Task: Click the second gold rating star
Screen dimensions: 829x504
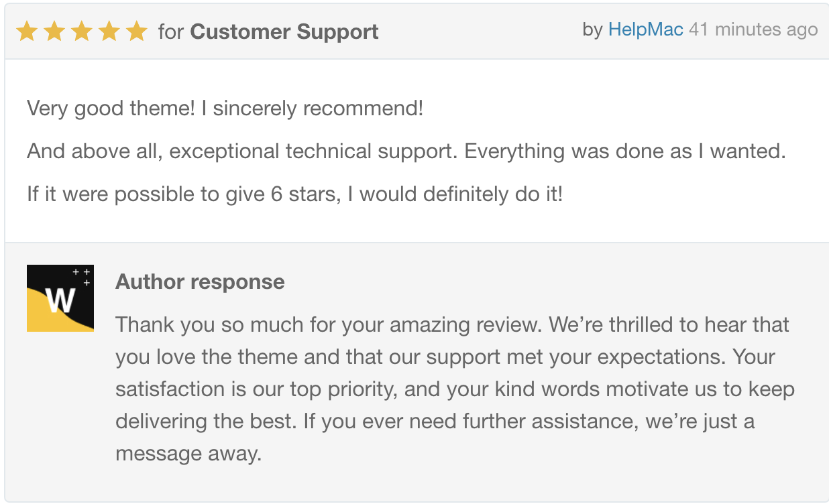Action: point(54,31)
